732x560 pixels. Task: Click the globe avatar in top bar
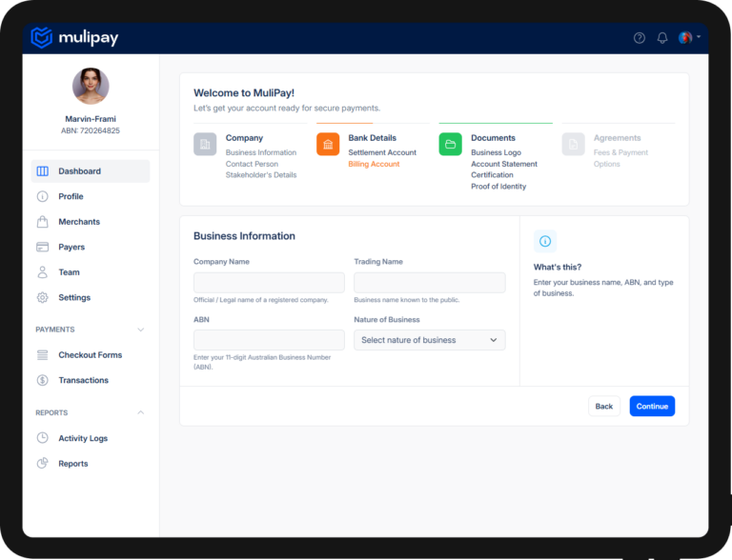pos(685,37)
